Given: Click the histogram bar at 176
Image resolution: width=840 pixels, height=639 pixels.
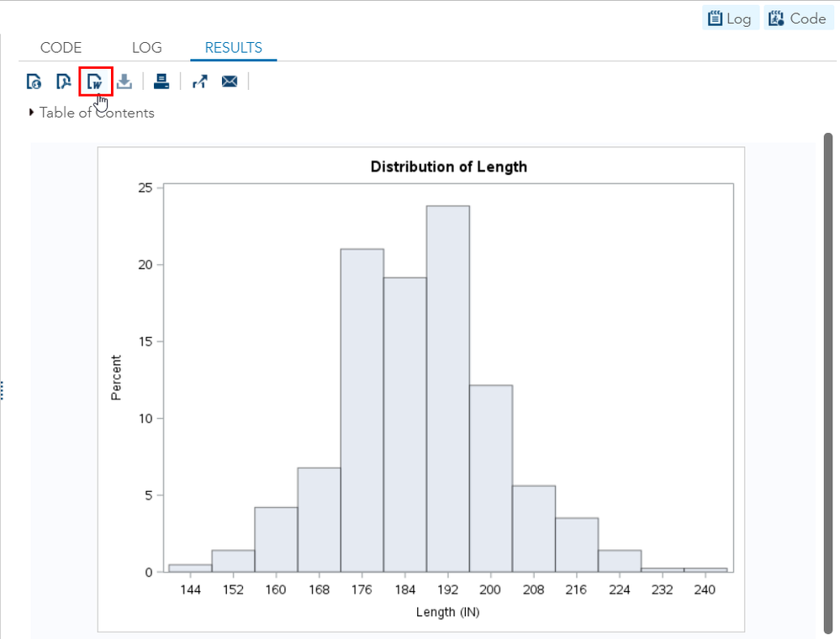Looking at the screenshot, I should pyautogui.click(x=362, y=410).
